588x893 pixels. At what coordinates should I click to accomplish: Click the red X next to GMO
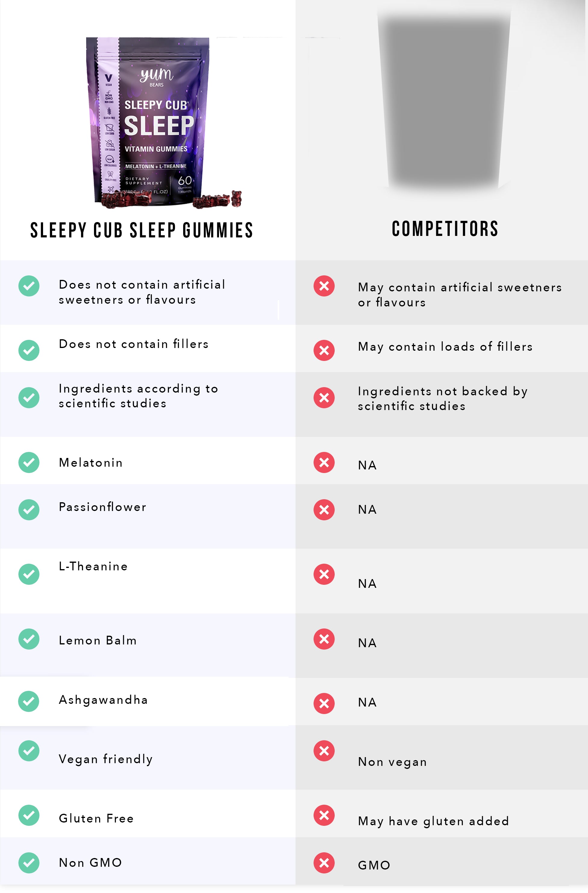click(324, 863)
